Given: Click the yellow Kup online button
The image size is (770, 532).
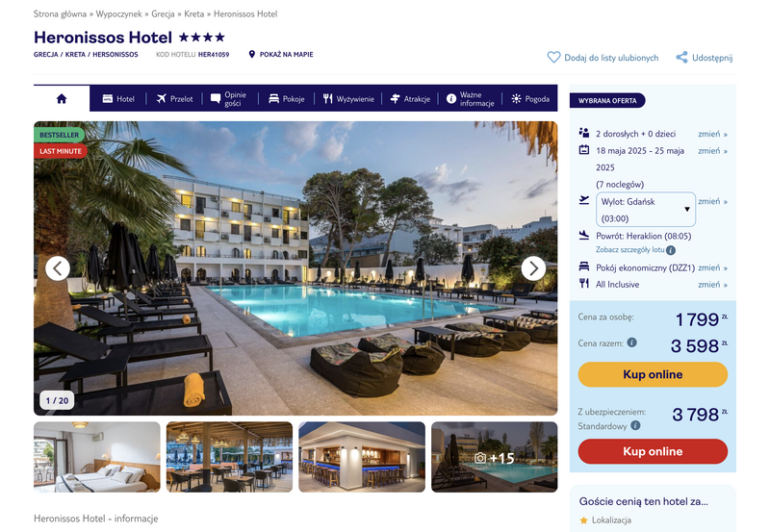Looking at the screenshot, I should (x=653, y=374).
